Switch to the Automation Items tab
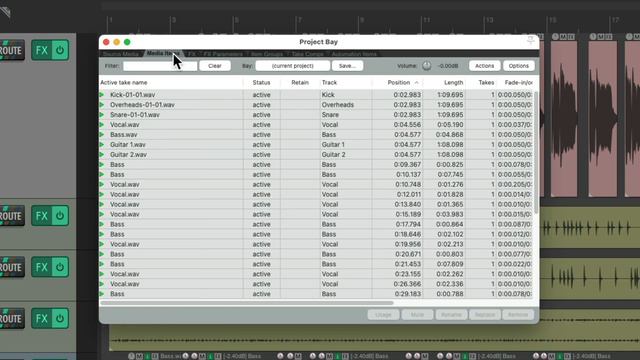640x360 pixels. click(354, 54)
